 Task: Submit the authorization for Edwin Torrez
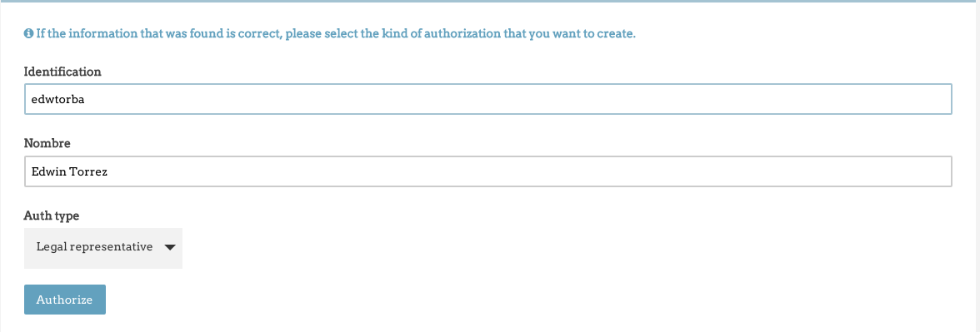click(65, 300)
